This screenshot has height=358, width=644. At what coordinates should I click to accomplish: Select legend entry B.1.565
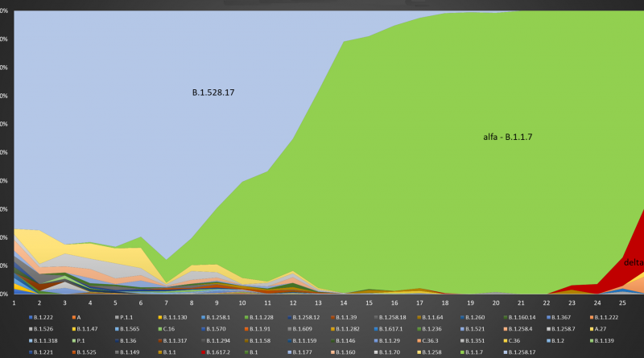127,329
